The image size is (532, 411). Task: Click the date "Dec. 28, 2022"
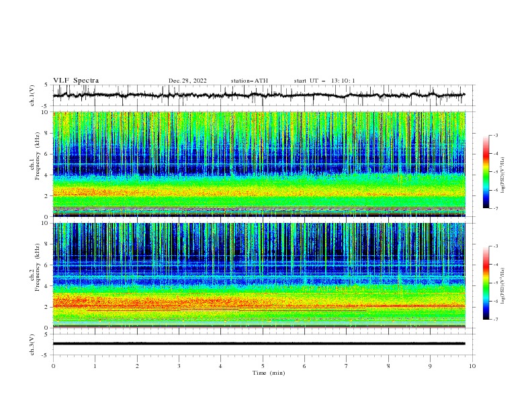(x=187, y=81)
